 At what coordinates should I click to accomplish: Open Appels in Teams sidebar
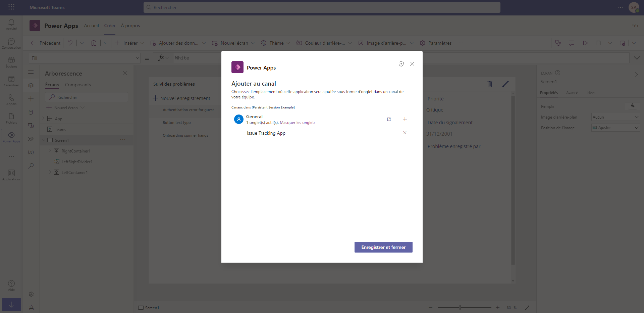click(x=11, y=100)
